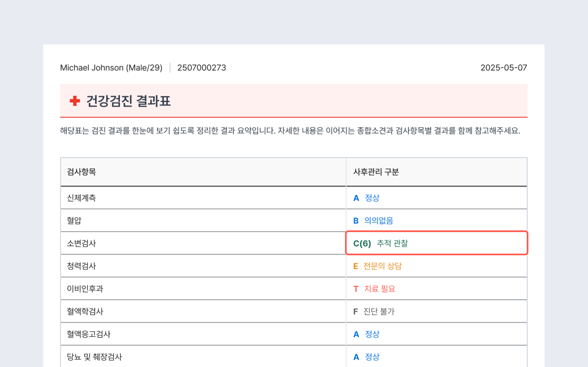The width and height of the screenshot is (588, 367).
Task: Click the exam date 2025-05-07
Action: [x=503, y=67]
